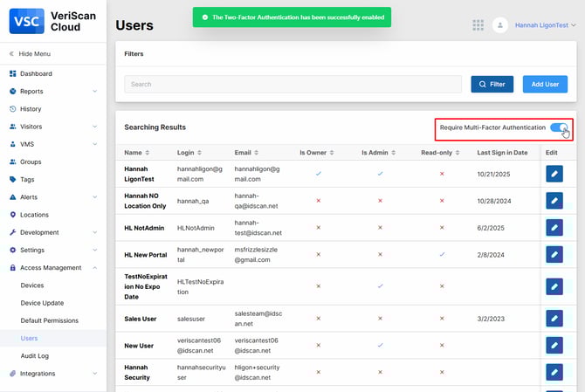
Task: Open edit for HL New Portal user
Action: (x=554, y=255)
